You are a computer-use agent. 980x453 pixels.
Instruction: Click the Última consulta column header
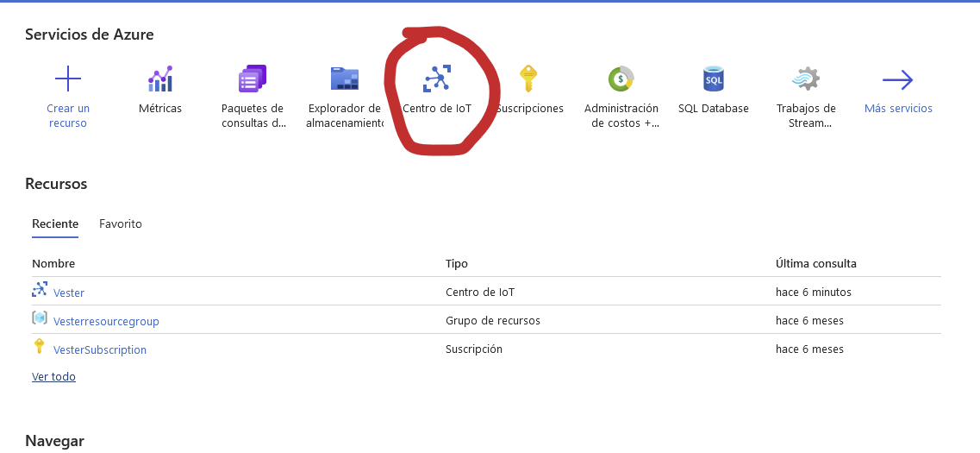(816, 263)
